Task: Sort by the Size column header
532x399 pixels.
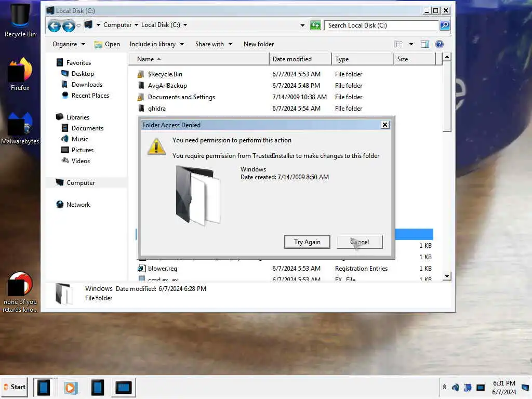Action: (415, 59)
